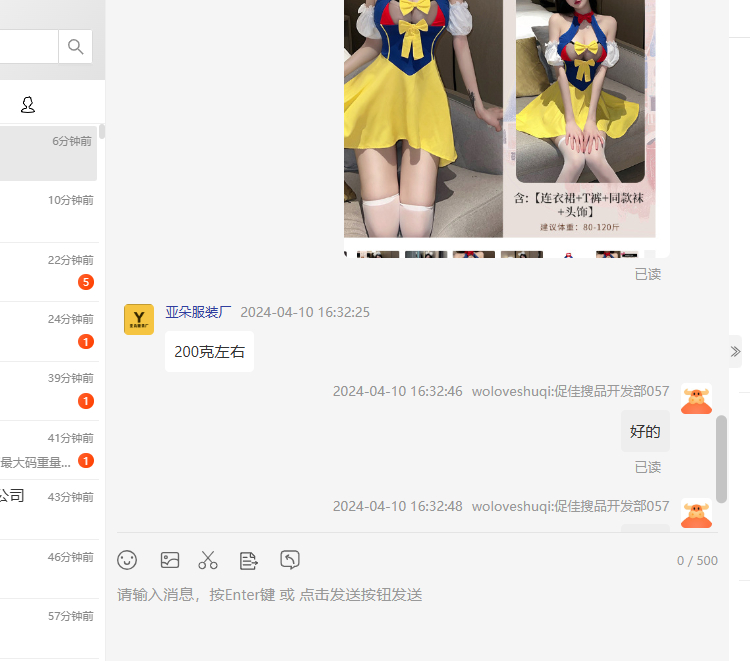Viewport: 750px width, 661px height.
Task: Open the 亚朵服装厂 sender name link
Action: point(199,312)
